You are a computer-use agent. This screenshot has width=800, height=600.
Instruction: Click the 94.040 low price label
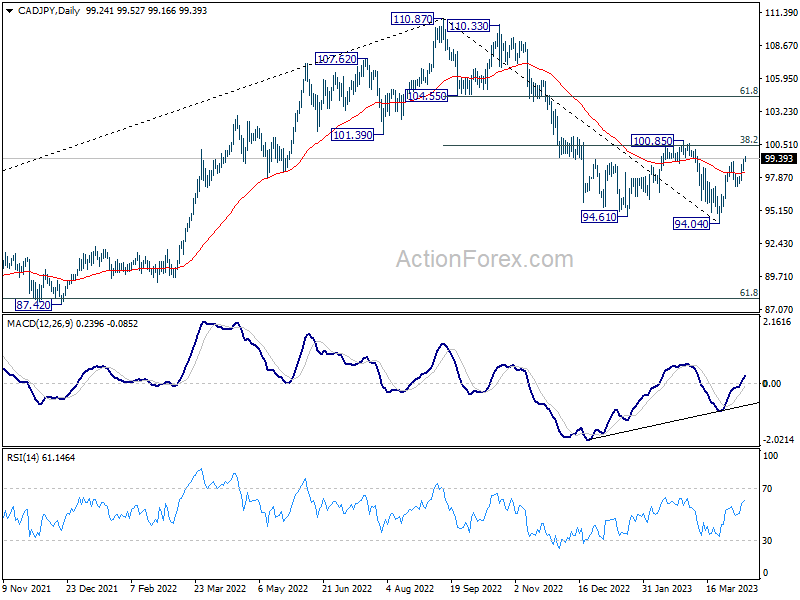pyautogui.click(x=692, y=224)
